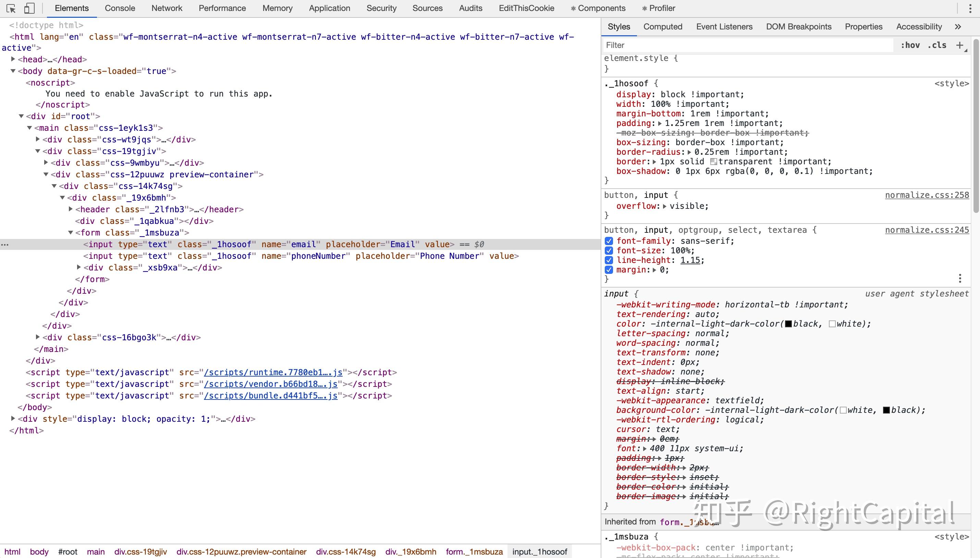Viewport: 980px width, 558px height.
Task: Open DevTools three-dot customize menu
Action: [970, 9]
